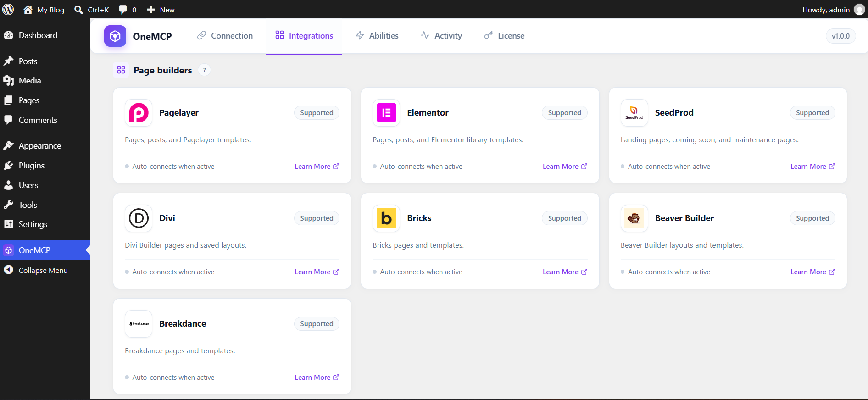868x400 pixels.
Task: Open Learn More for Divi
Action: [x=317, y=272]
